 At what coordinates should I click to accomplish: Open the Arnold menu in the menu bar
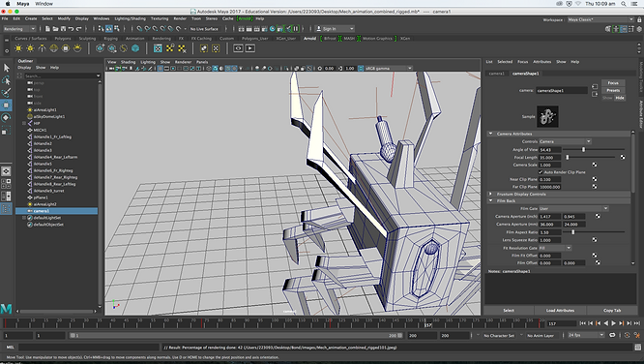(x=245, y=18)
